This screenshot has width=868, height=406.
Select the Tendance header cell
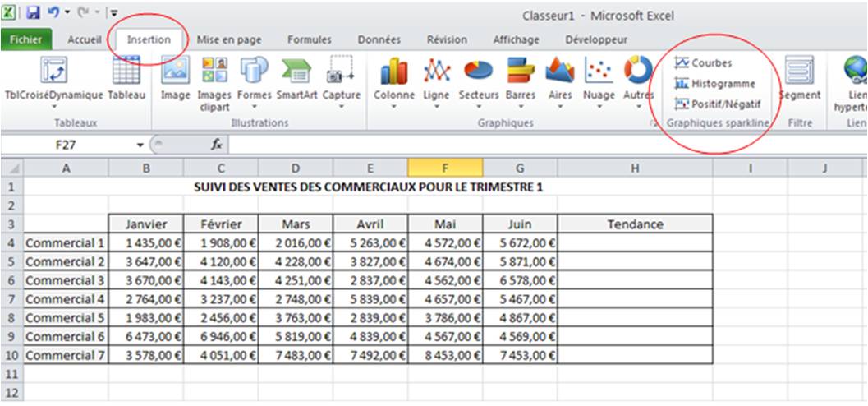tap(635, 224)
